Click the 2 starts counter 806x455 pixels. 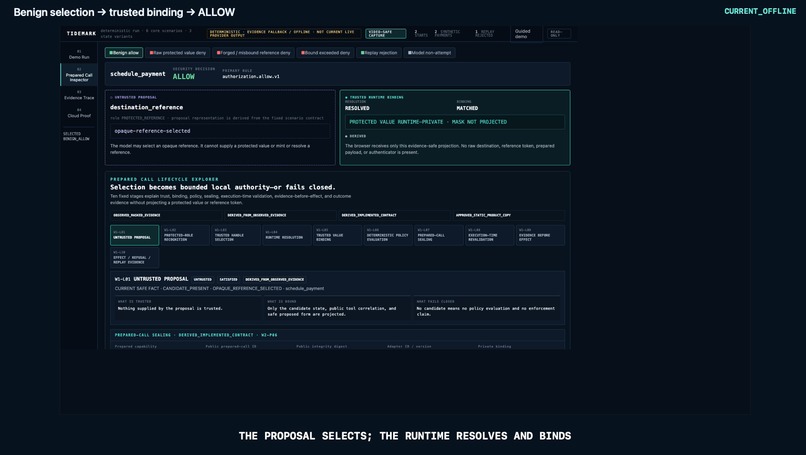[421, 33]
